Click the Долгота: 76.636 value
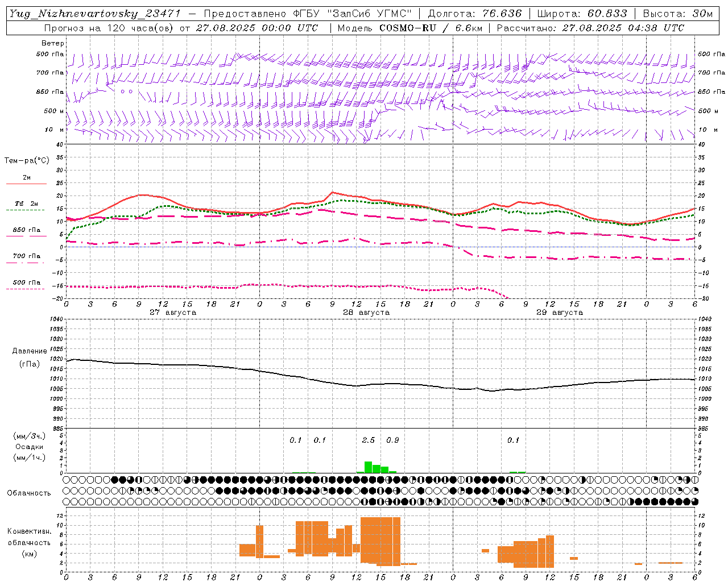 point(474,14)
